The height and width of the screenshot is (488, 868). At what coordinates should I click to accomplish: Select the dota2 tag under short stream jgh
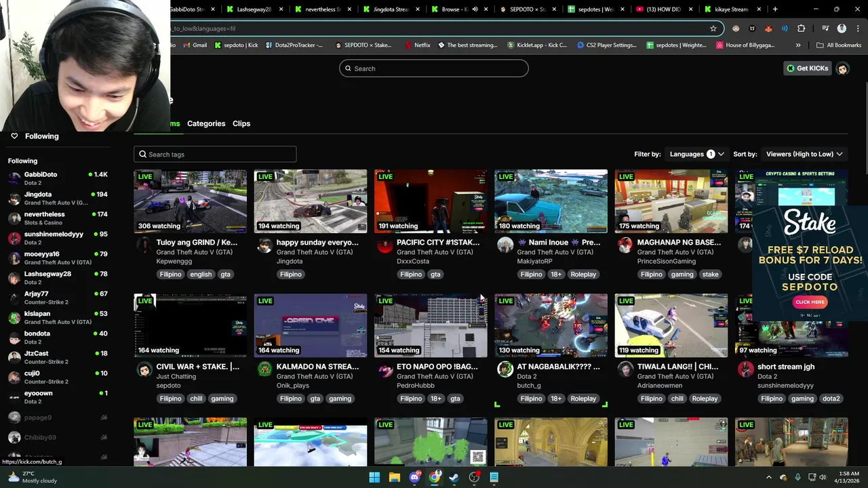coord(831,399)
